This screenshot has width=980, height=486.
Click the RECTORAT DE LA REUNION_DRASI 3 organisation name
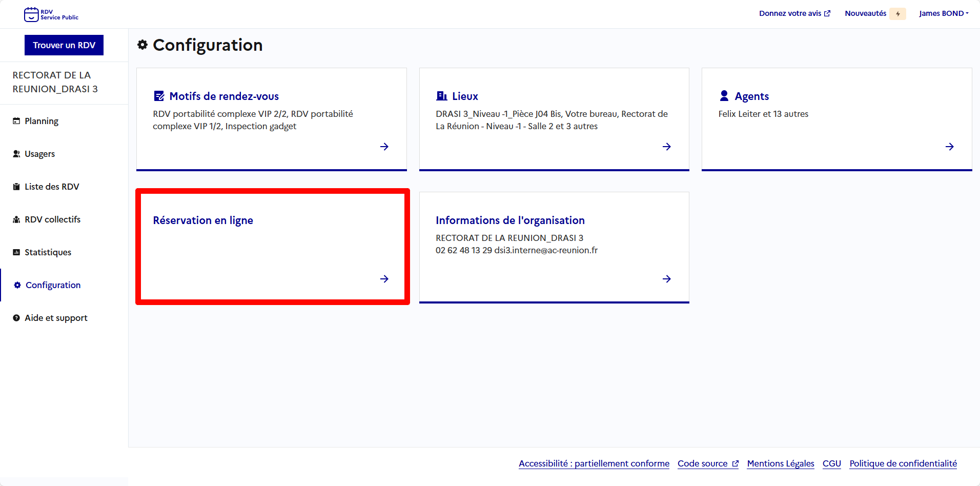click(55, 82)
